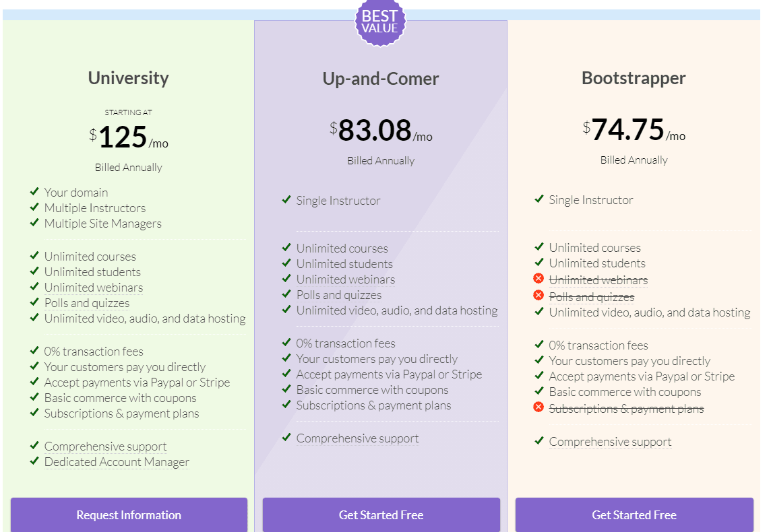Click checkmark beside Bootstrapper Comprehensive support

[x=539, y=441]
